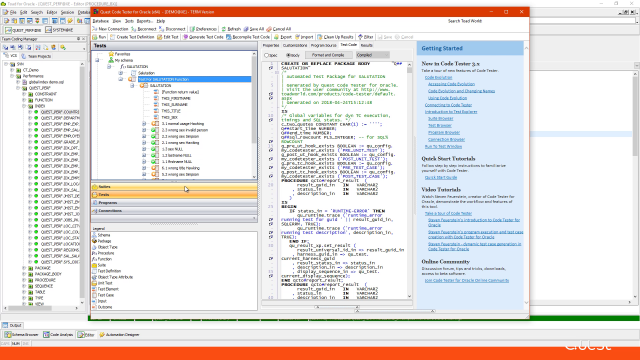Image resolution: width=640 pixels, height=360 pixels.
Task: Open the Quick Start Guide link
Action: tap(441, 178)
